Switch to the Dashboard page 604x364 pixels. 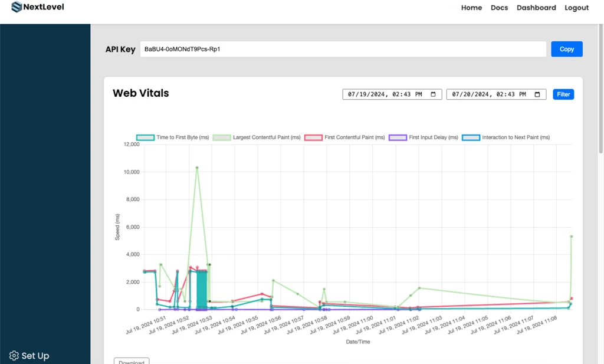[x=536, y=8]
